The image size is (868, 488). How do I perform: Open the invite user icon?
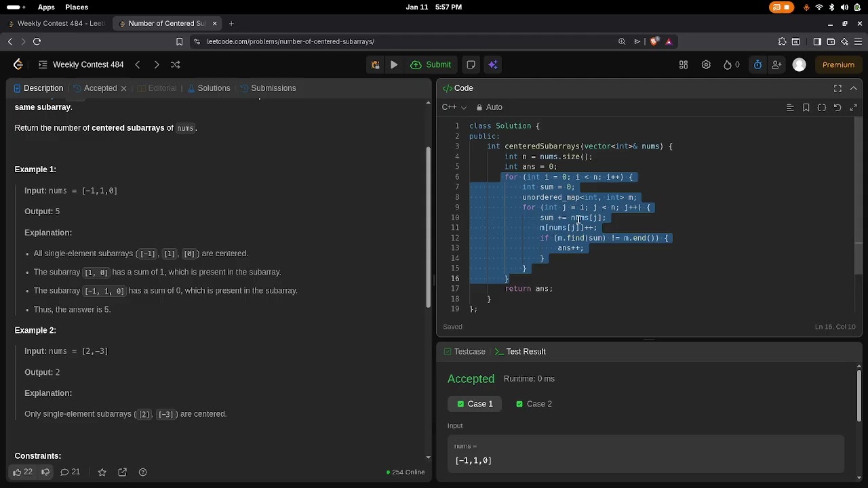click(776, 65)
